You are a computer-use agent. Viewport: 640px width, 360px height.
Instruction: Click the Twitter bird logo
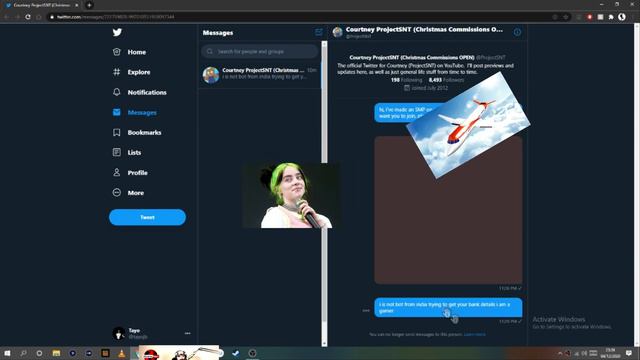click(x=117, y=32)
